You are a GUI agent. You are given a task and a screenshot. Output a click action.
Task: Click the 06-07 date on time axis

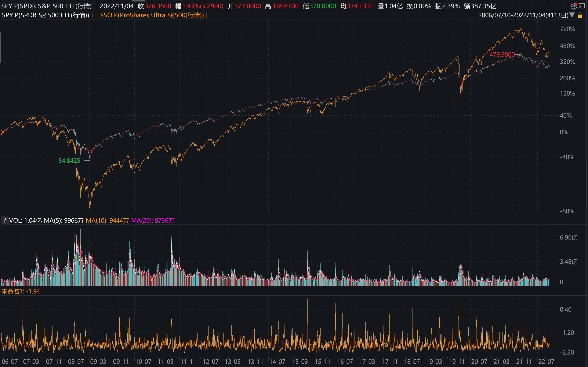tap(10, 362)
